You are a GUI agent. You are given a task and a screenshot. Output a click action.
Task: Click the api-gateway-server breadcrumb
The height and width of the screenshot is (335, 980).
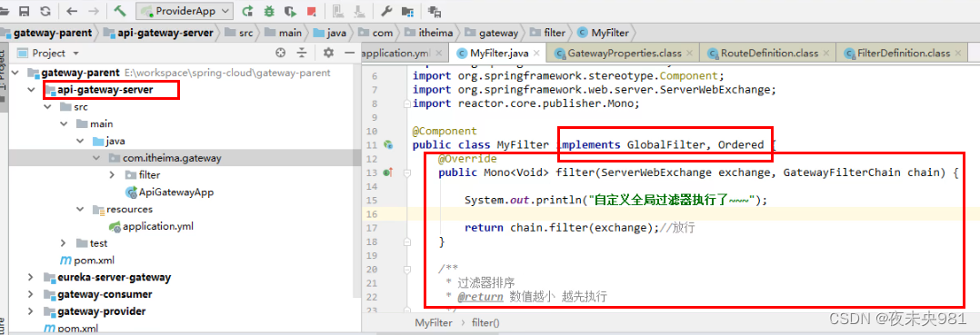click(159, 33)
